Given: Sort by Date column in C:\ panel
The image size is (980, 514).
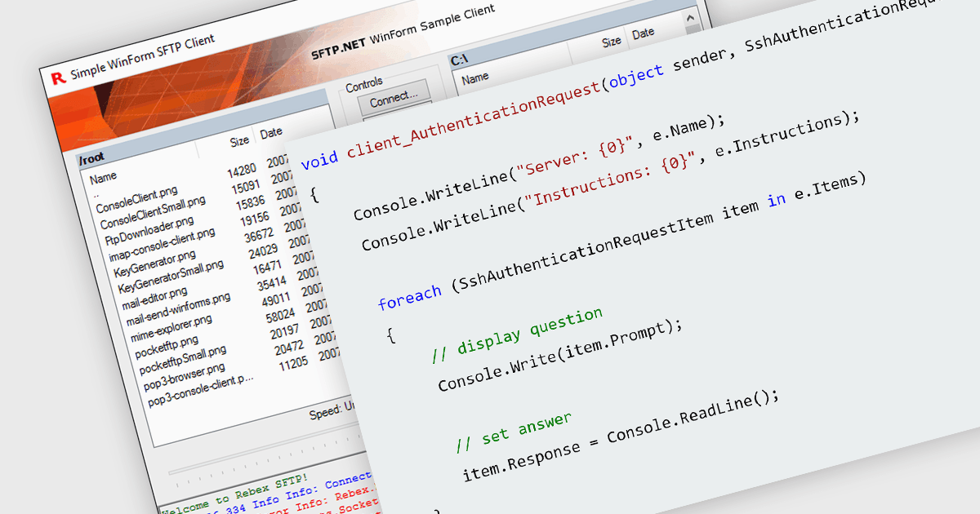Looking at the screenshot, I should [644, 33].
